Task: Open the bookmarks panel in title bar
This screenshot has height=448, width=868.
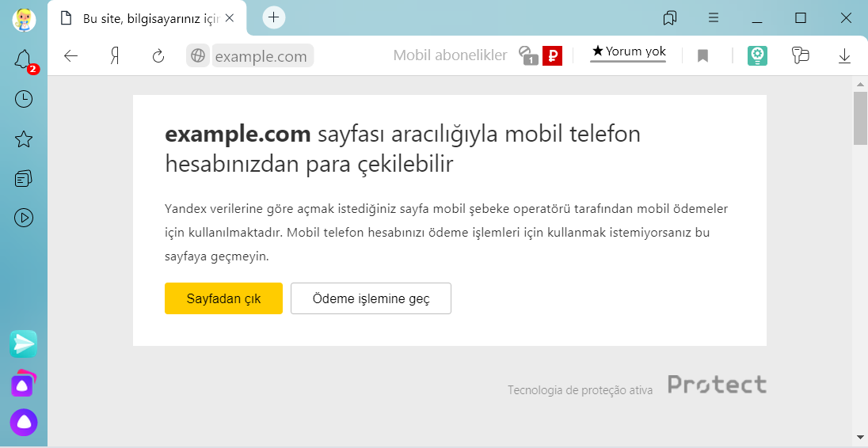Action: click(x=670, y=18)
